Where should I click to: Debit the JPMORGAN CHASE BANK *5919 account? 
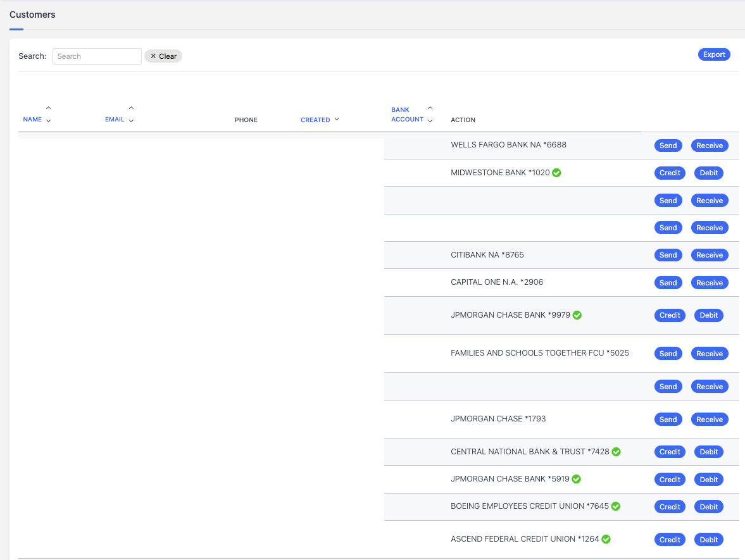point(708,480)
